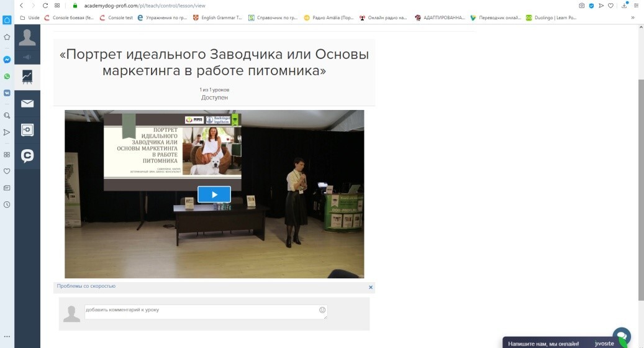The width and height of the screenshot is (644, 348).
Task: Open the ad blocker shield icon
Action: (591, 6)
